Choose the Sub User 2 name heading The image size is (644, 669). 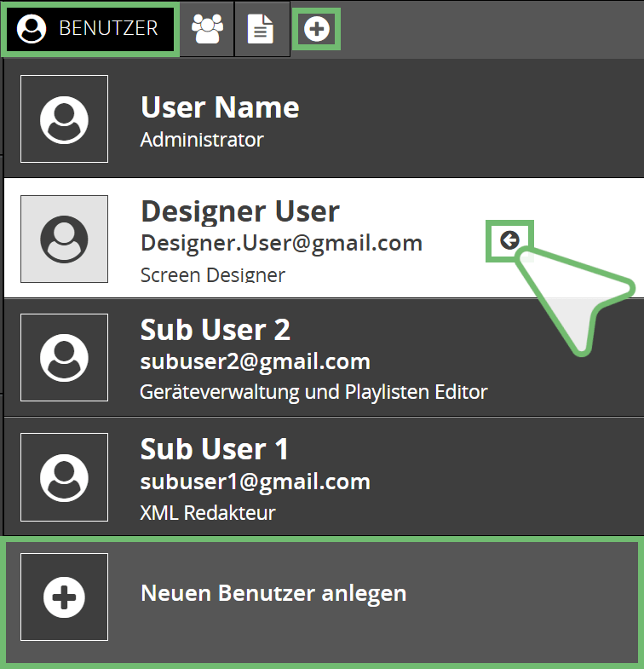(x=215, y=329)
